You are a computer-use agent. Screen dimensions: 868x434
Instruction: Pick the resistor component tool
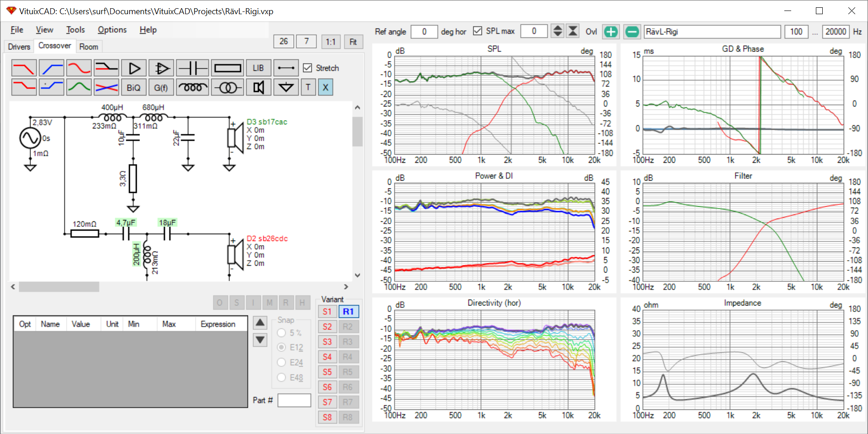coord(227,68)
